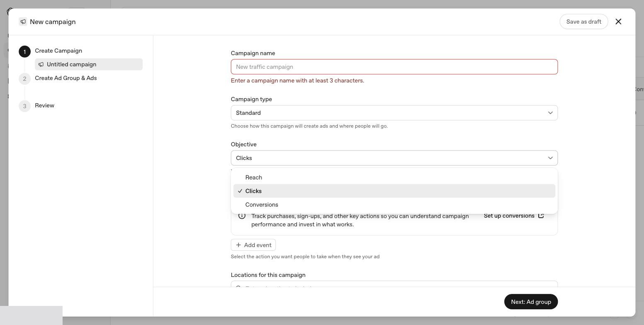Click the 'Select the action' helper text

305,257
